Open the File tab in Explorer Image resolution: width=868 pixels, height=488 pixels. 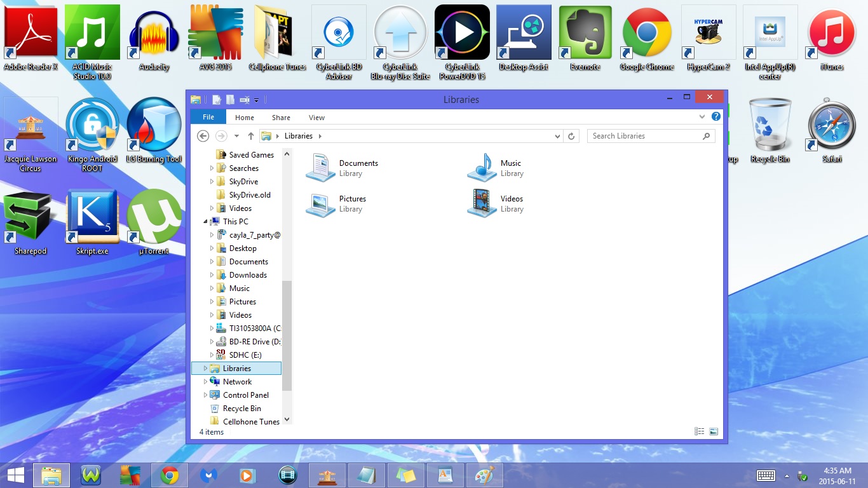coord(208,117)
